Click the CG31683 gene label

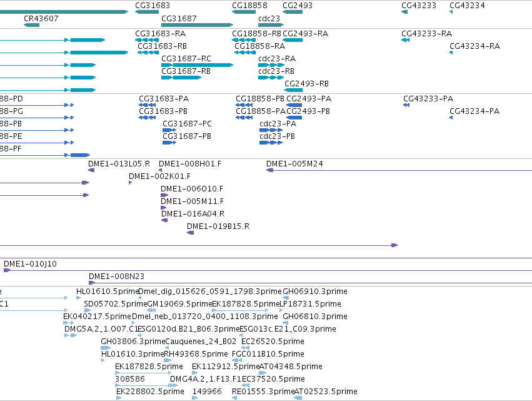[153, 6]
